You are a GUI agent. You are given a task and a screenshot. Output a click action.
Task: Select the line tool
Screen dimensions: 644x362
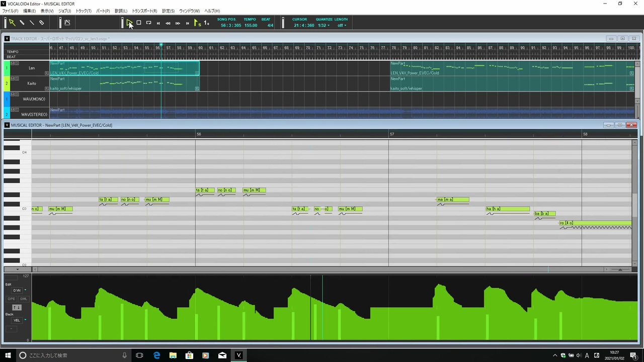click(x=32, y=23)
